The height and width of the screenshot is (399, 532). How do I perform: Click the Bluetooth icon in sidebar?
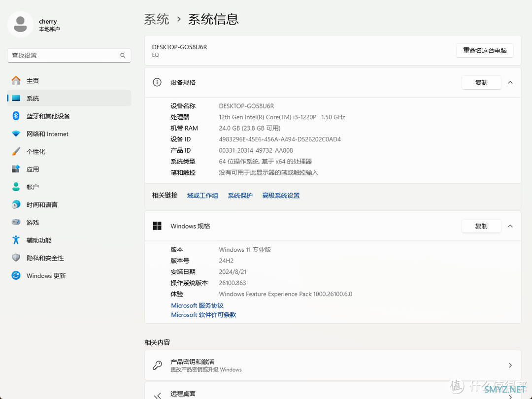pyautogui.click(x=16, y=116)
